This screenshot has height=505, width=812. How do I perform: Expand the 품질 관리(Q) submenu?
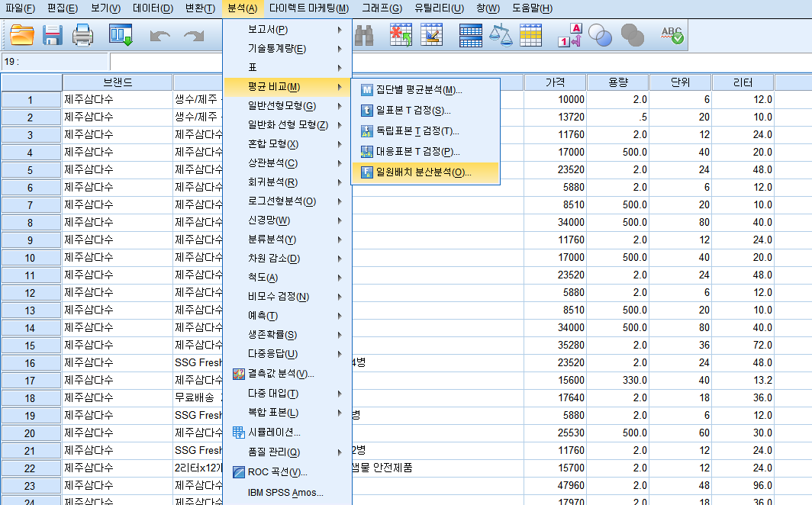pos(288,452)
